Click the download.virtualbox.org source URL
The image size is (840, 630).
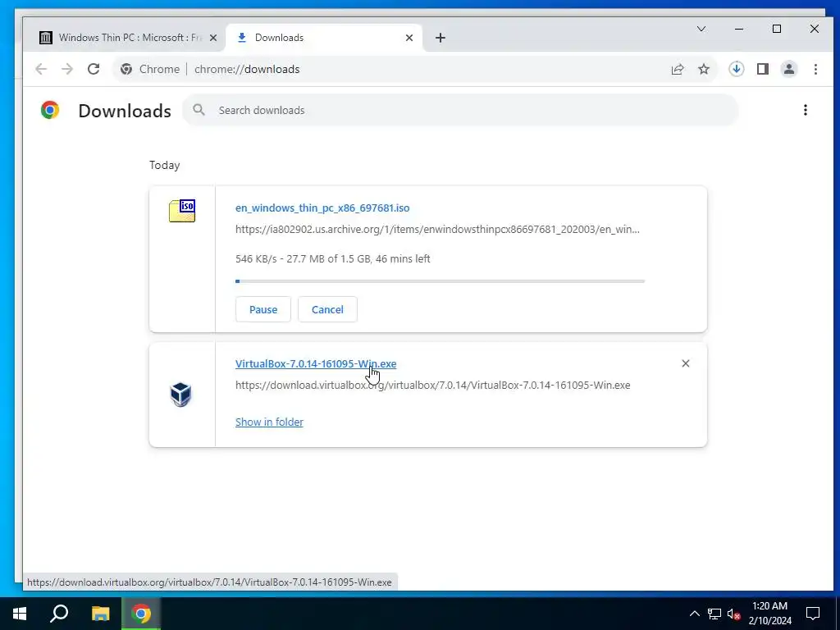(433, 386)
